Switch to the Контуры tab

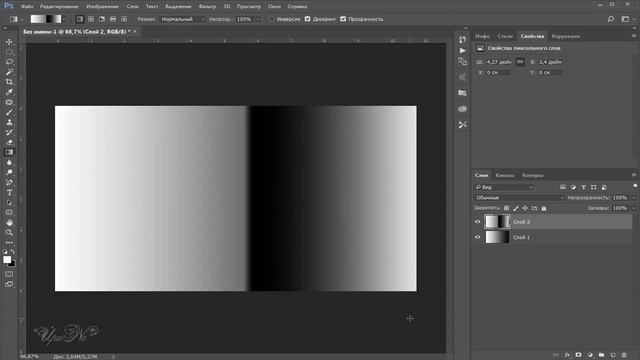(x=533, y=175)
